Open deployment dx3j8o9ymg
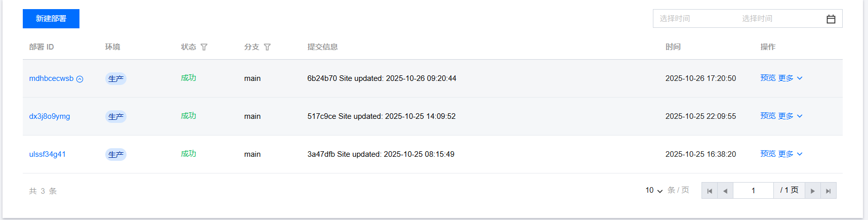 tap(50, 116)
